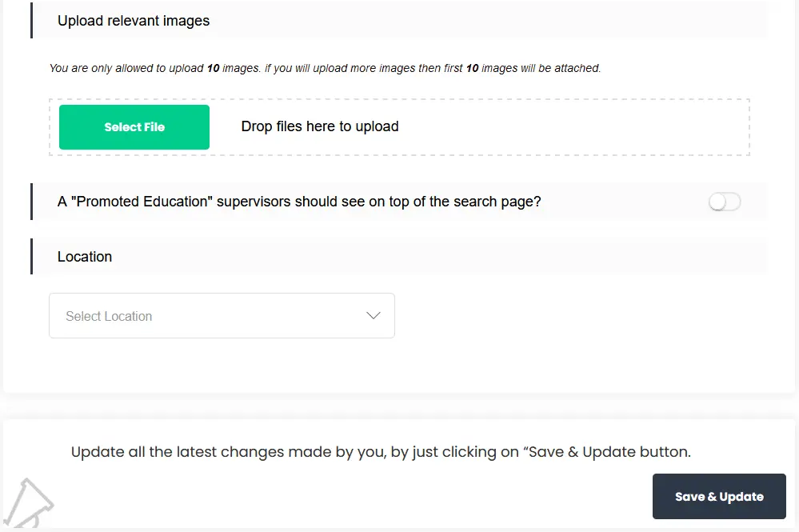
Task: Click the Update all latest changes message
Action: point(381,452)
